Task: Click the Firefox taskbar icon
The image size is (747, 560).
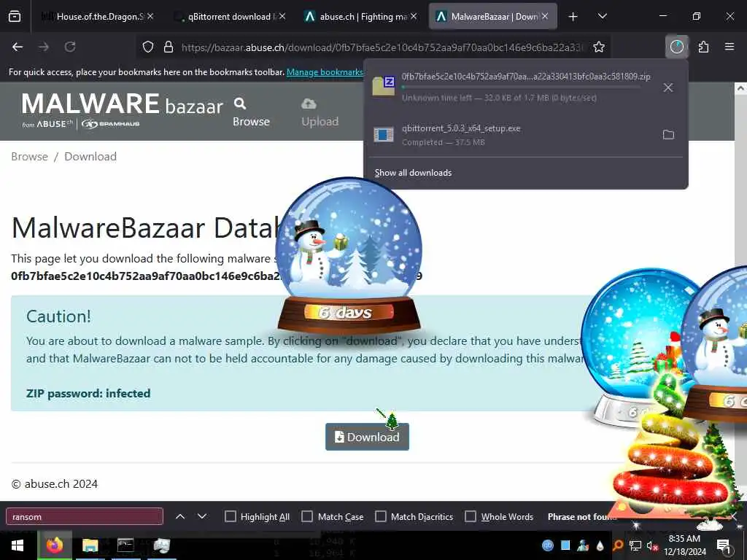Action: pos(54,545)
